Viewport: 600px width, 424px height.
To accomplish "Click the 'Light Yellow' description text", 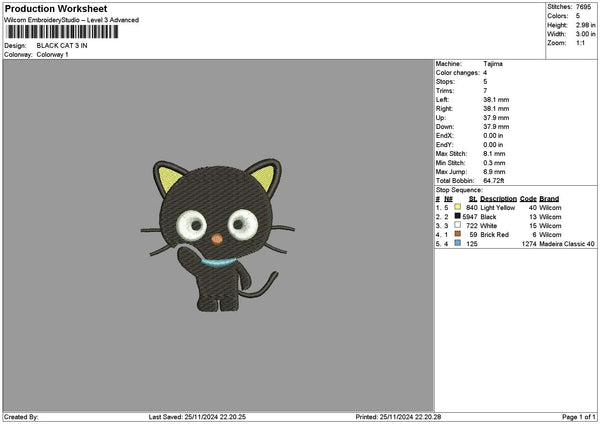I will click(x=498, y=208).
